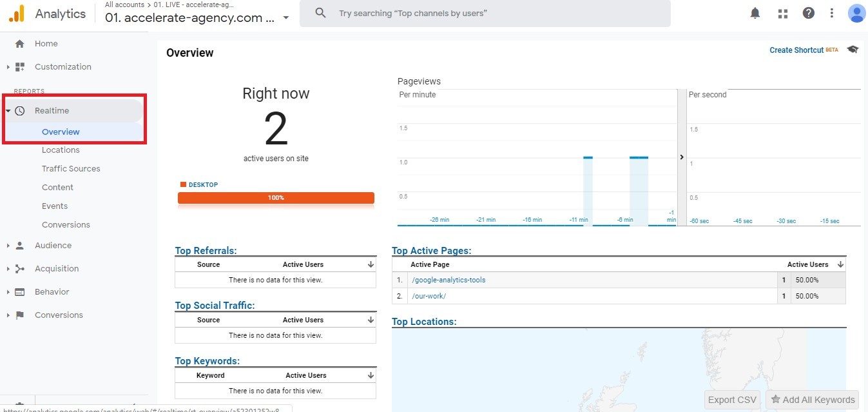Open the Realtime Content report

click(x=57, y=188)
